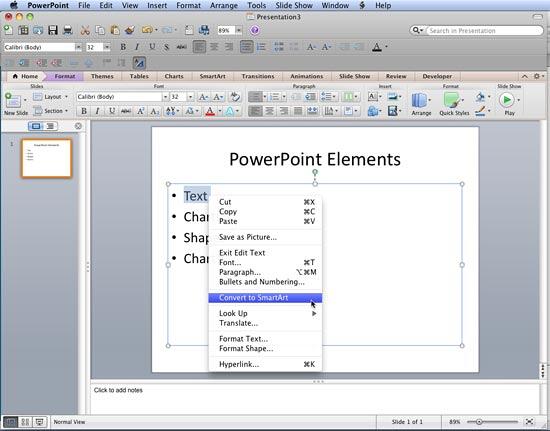The height and width of the screenshot is (431, 550).
Task: Toggle Align Left in ribbon Paragraph group
Action: point(255,111)
